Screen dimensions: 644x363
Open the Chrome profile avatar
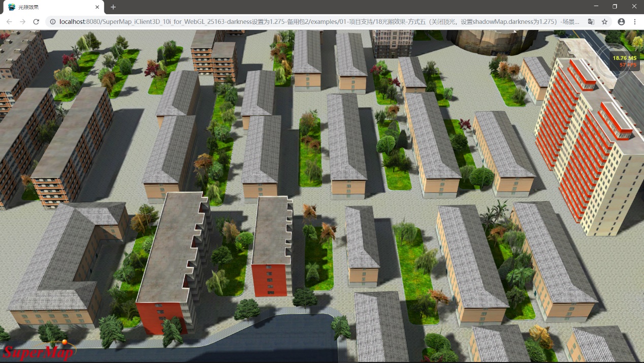[x=621, y=22]
